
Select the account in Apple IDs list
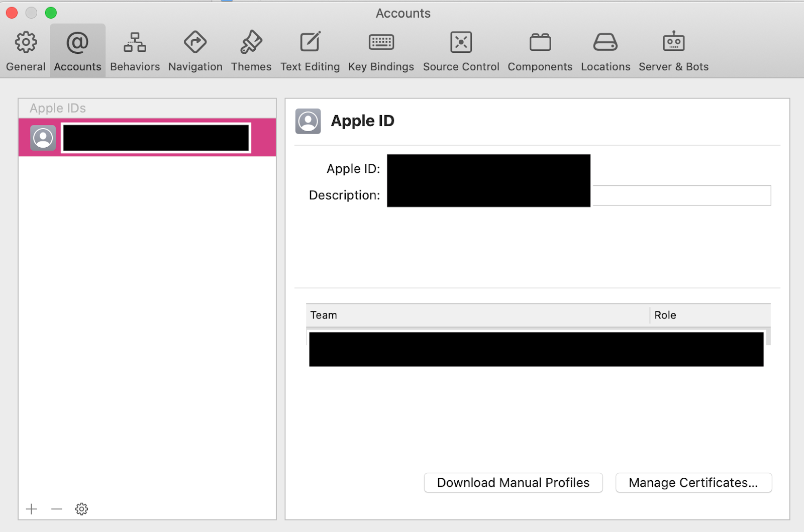(147, 138)
